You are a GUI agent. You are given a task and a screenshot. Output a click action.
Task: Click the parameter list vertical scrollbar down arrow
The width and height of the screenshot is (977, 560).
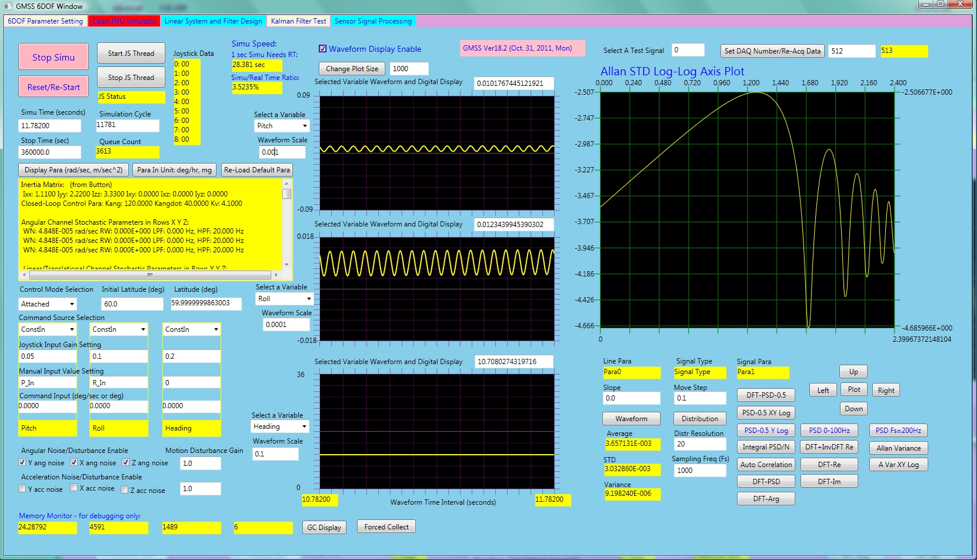[286, 265]
